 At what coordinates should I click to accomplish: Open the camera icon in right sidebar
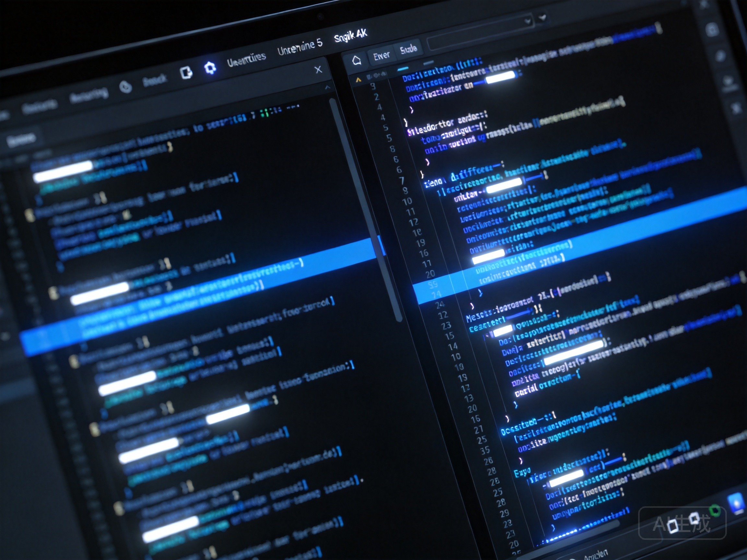pyautogui.click(x=713, y=30)
